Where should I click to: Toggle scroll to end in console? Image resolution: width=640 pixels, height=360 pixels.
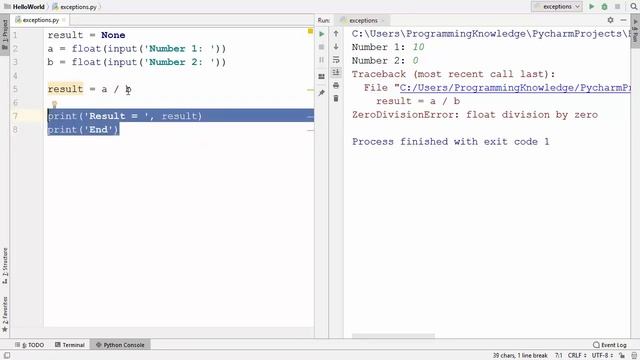336,73
